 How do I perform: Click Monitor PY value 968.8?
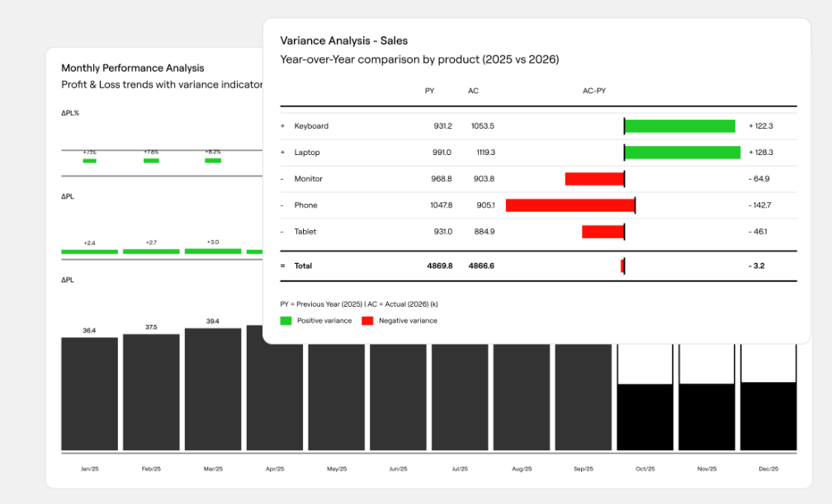pyautogui.click(x=442, y=179)
